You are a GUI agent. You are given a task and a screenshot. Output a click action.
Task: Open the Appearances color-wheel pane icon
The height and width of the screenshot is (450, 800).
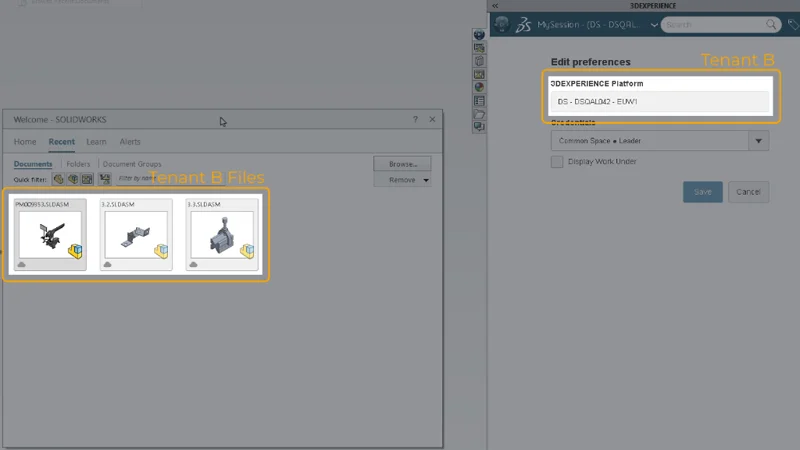point(479,87)
